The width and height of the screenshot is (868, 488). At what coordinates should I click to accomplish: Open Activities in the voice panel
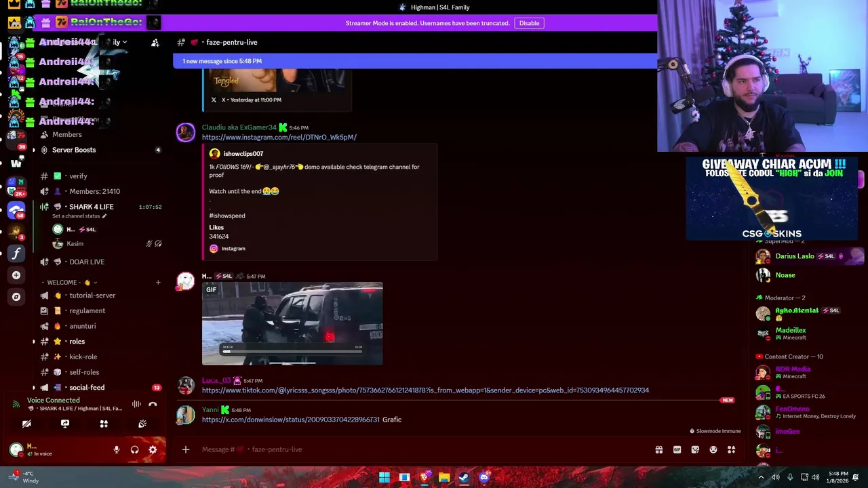[104, 424]
